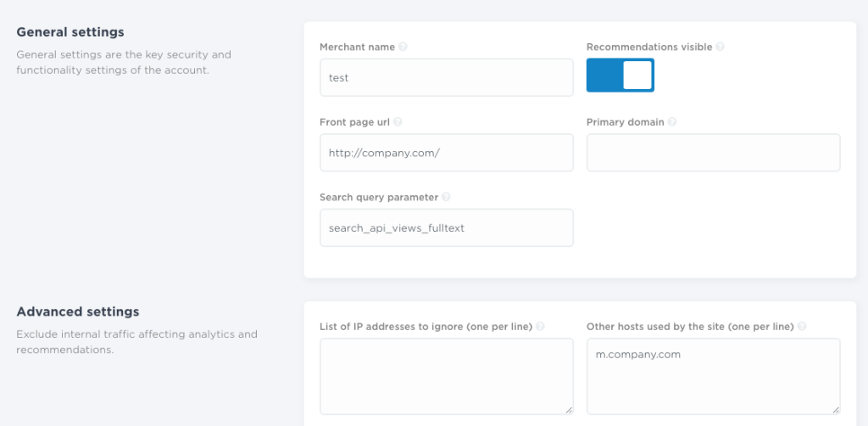Click the Other hosts textarea with m.company.com
Image resolution: width=868 pixels, height=426 pixels.
[x=713, y=375]
